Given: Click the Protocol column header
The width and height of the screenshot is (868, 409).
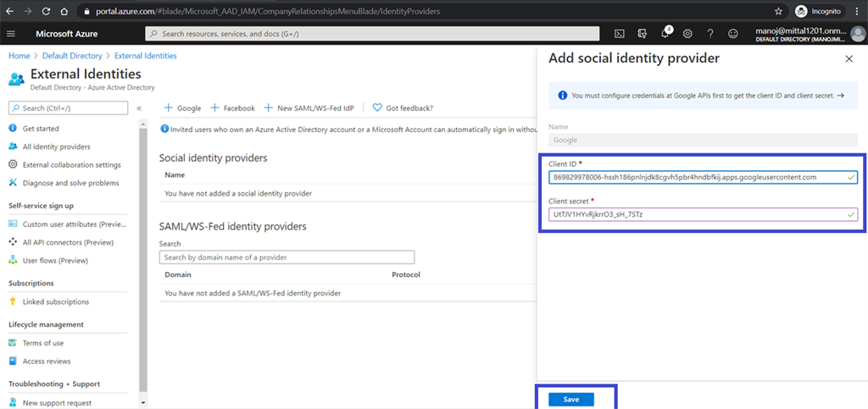Looking at the screenshot, I should point(406,274).
